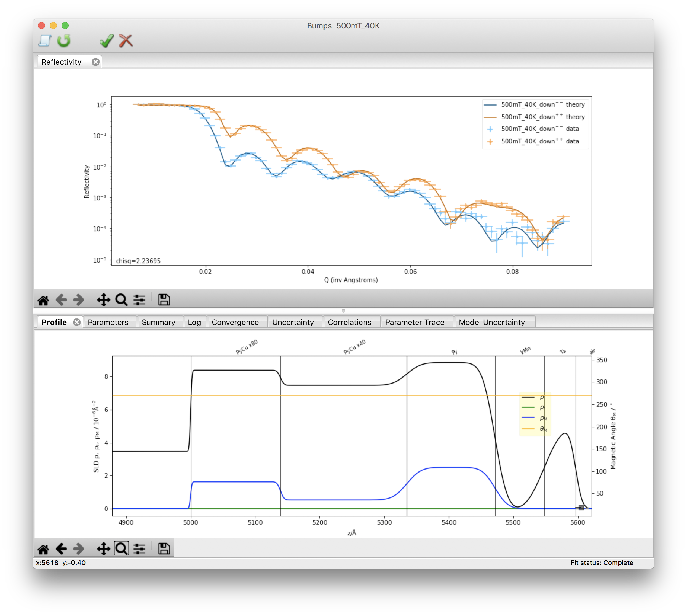Click the chisq=2.23695 annotation
The width and height of the screenshot is (687, 616).
coord(138,261)
